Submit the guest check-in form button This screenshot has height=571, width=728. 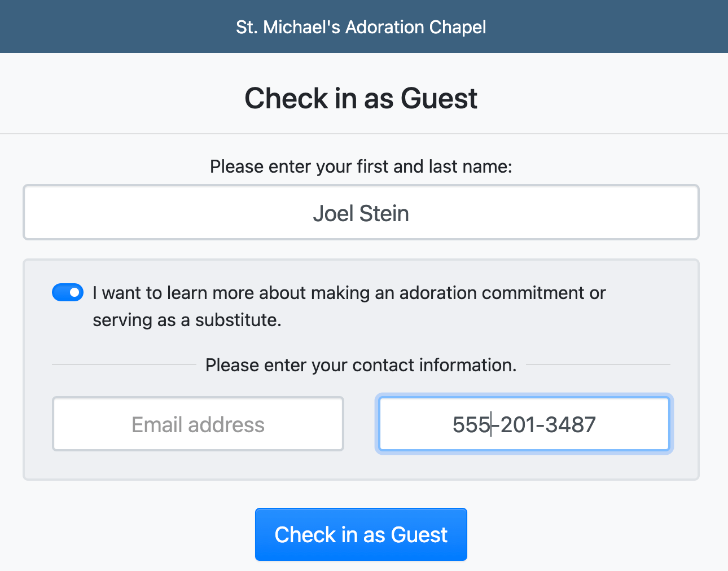[361, 534]
